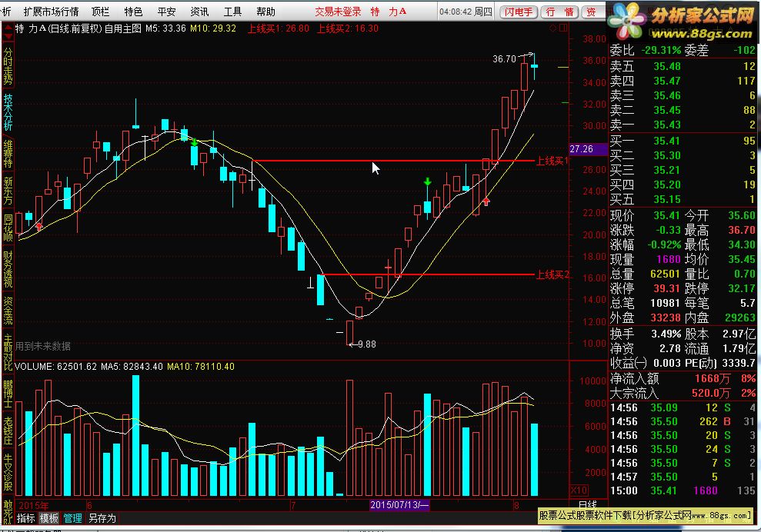Open the 扩展市场行情 menu

pyautogui.click(x=51, y=12)
